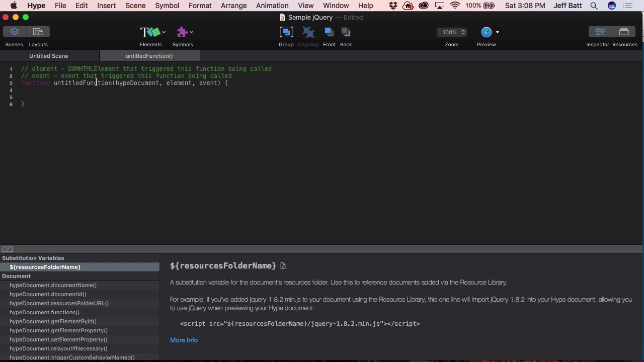Open the Edit menu
The height and width of the screenshot is (362, 644).
click(82, 6)
